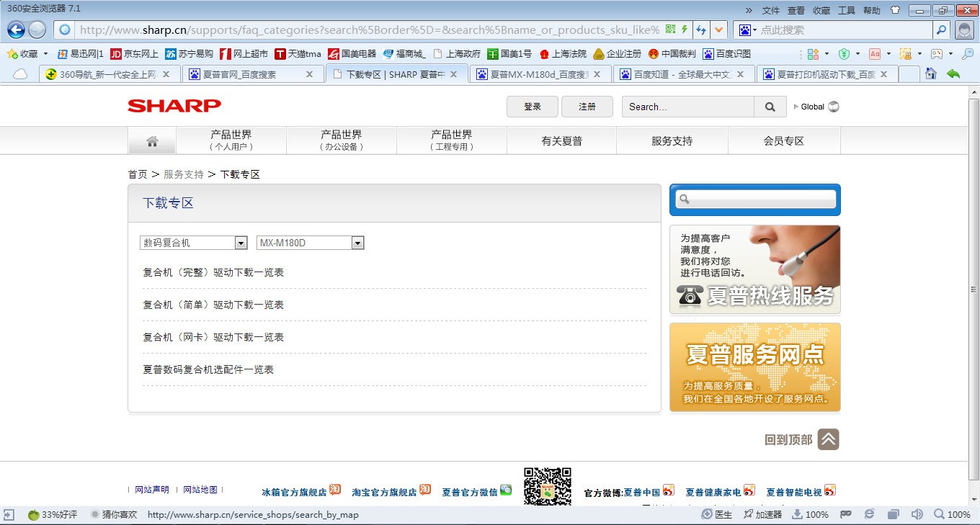Open the orange address history dropdown arrow
This screenshot has width=980, height=525.
point(718,30)
